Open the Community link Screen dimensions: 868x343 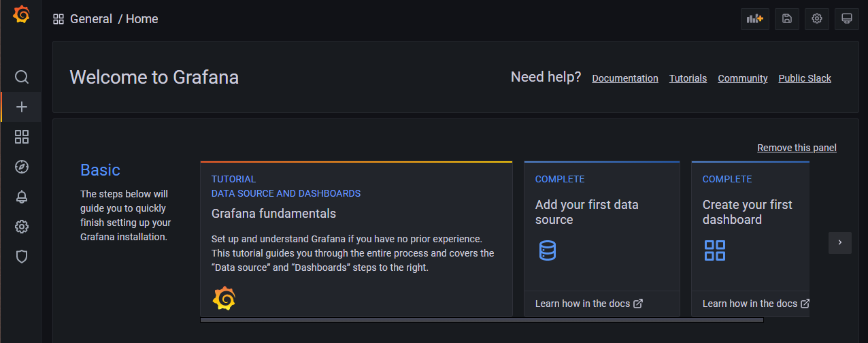click(743, 78)
